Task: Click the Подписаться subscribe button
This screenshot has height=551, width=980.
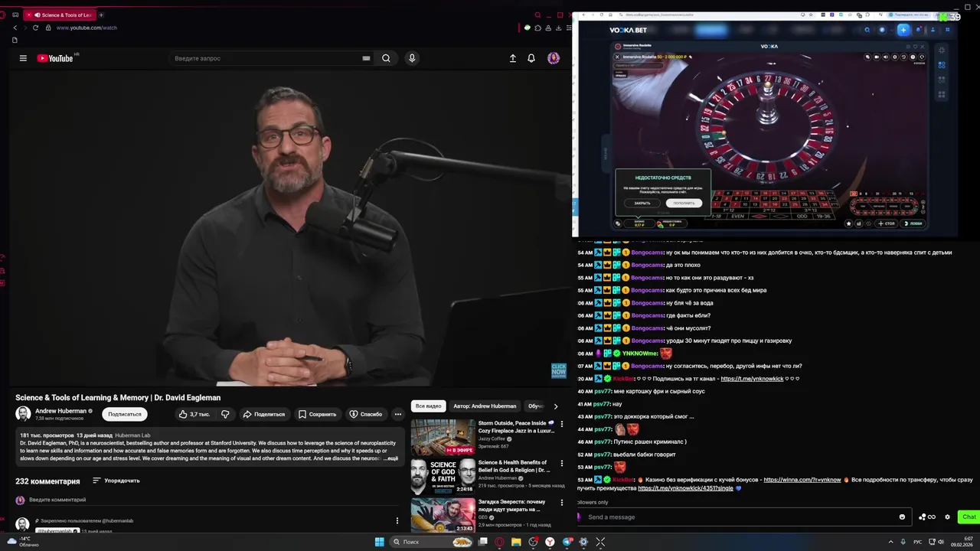Action: [x=125, y=414]
